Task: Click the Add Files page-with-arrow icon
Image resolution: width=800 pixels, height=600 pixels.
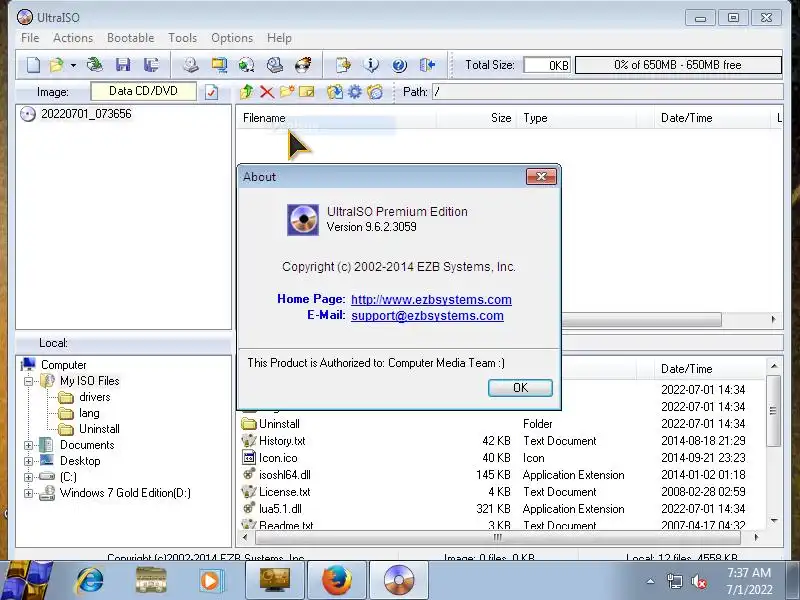Action: click(343, 65)
